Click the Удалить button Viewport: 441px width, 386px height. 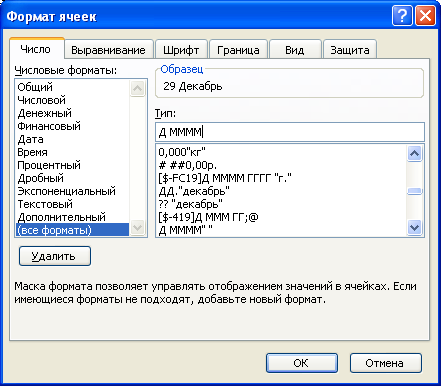[55, 256]
